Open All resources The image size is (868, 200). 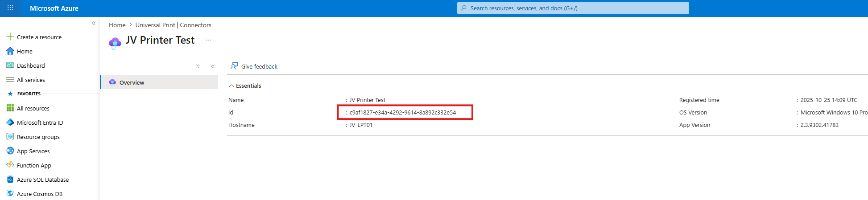pos(33,108)
